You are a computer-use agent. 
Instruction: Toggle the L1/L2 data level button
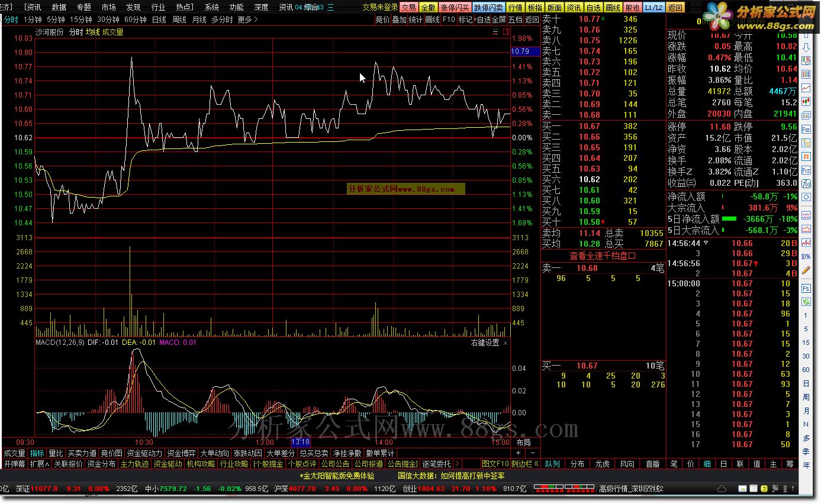coord(653,8)
